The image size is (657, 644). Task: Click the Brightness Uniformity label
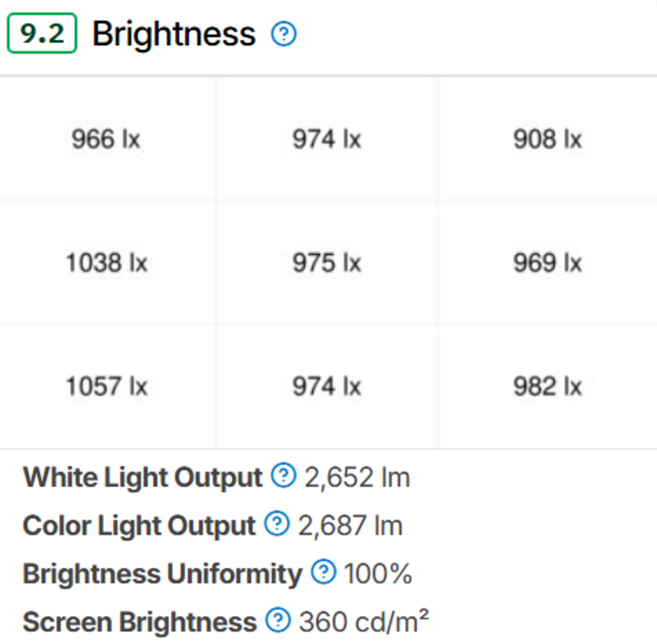pos(162,574)
